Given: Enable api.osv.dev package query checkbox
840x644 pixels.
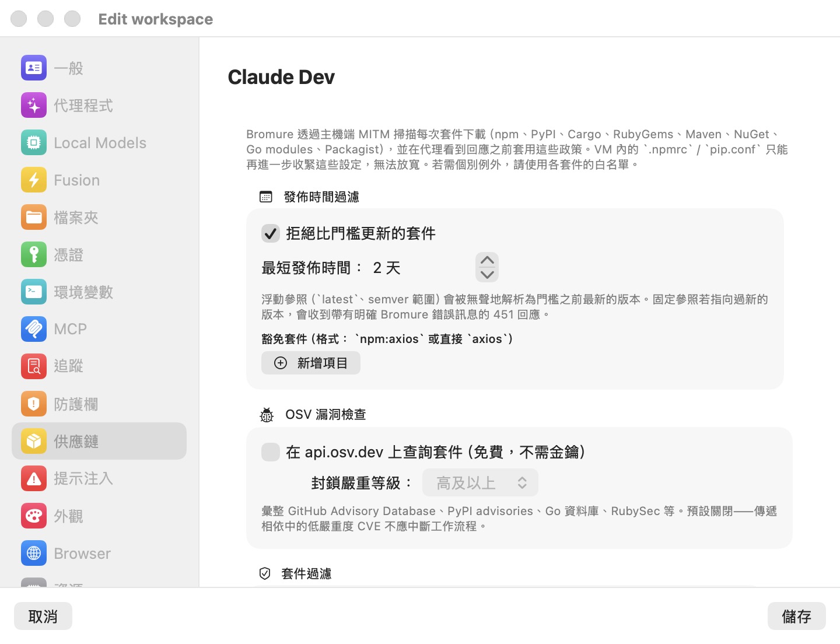Looking at the screenshot, I should pos(271,452).
